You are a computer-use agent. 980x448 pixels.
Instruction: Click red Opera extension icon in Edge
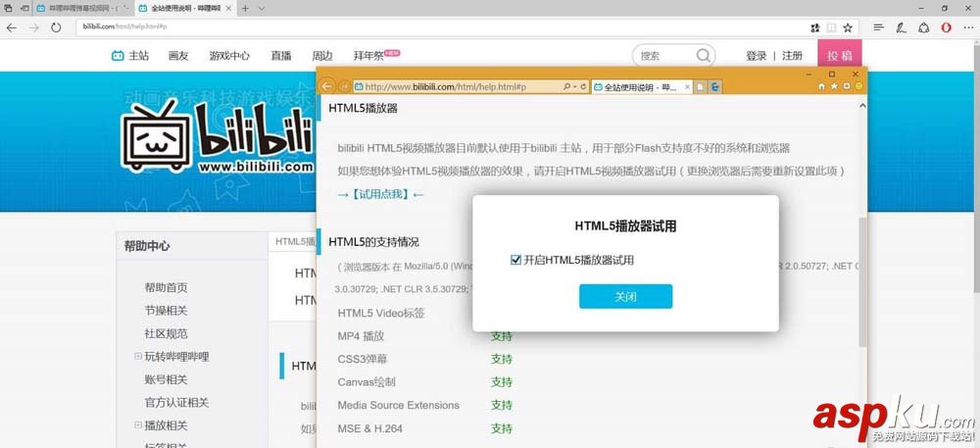947,27
